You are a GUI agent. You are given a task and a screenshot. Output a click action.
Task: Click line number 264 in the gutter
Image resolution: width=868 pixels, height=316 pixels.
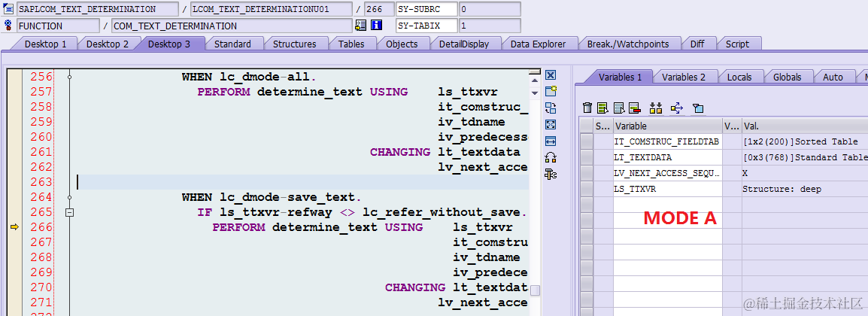point(41,197)
